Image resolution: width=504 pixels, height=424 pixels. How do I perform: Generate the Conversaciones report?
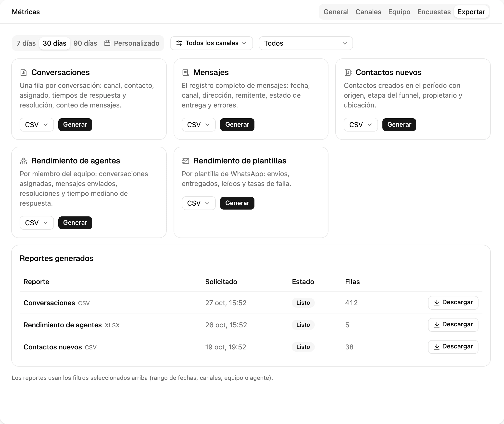pos(75,125)
